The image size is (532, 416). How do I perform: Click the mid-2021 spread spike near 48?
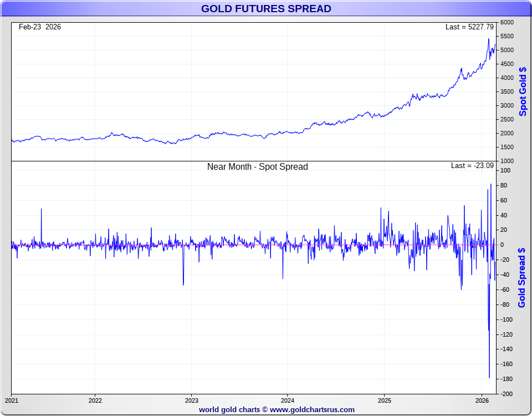(41, 210)
